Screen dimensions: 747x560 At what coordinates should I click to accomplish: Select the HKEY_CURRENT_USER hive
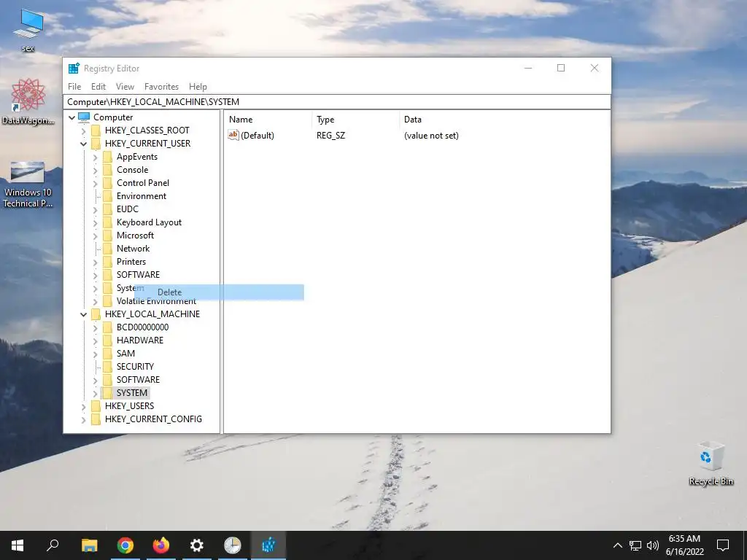pyautogui.click(x=147, y=144)
